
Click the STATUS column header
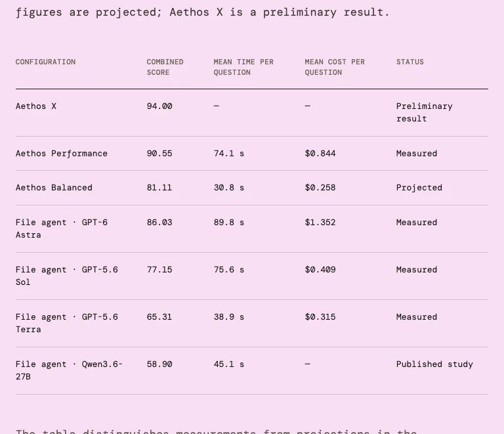[409, 62]
